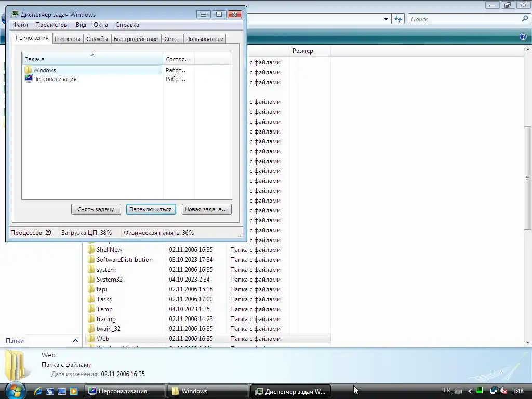Image resolution: width=532 pixels, height=399 pixels.
Task: Select the twain_32 folder
Action: (108, 328)
